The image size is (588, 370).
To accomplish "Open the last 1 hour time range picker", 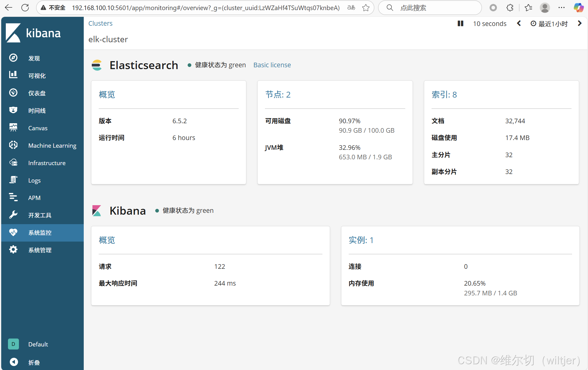I will (549, 24).
